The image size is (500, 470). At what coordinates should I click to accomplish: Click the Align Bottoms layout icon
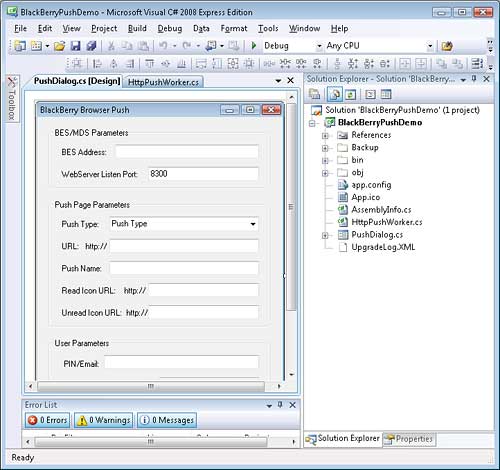[x=182, y=63]
